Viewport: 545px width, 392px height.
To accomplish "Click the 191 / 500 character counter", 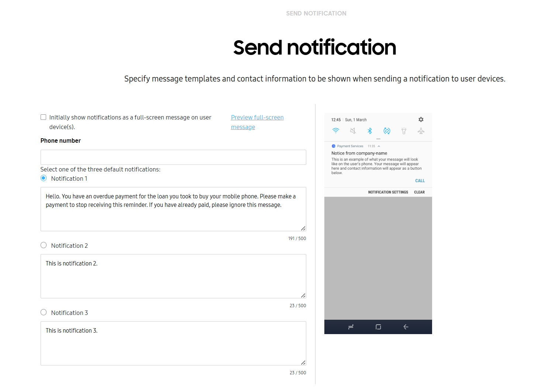I will [x=297, y=239].
